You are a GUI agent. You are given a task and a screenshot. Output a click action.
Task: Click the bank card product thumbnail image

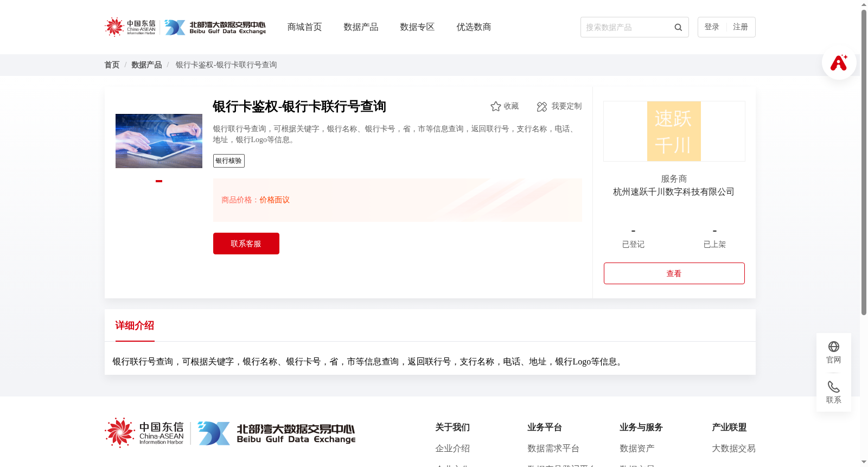pyautogui.click(x=159, y=141)
